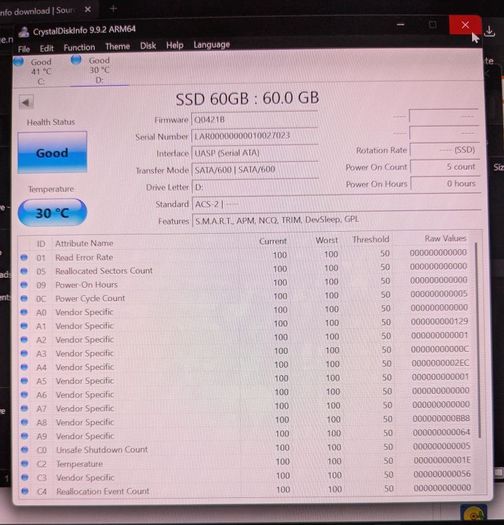The height and width of the screenshot is (525, 504).
Task: Click status dot for A1 Vendor Specific
Action: (24, 325)
